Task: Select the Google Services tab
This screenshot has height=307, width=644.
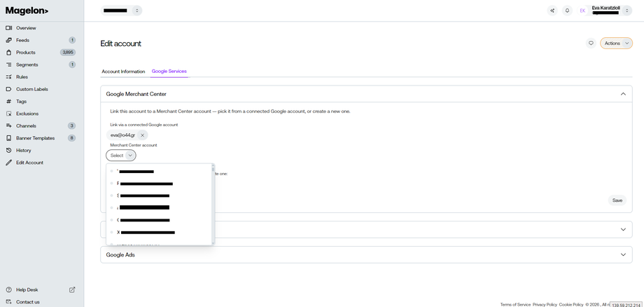Action: tap(169, 71)
